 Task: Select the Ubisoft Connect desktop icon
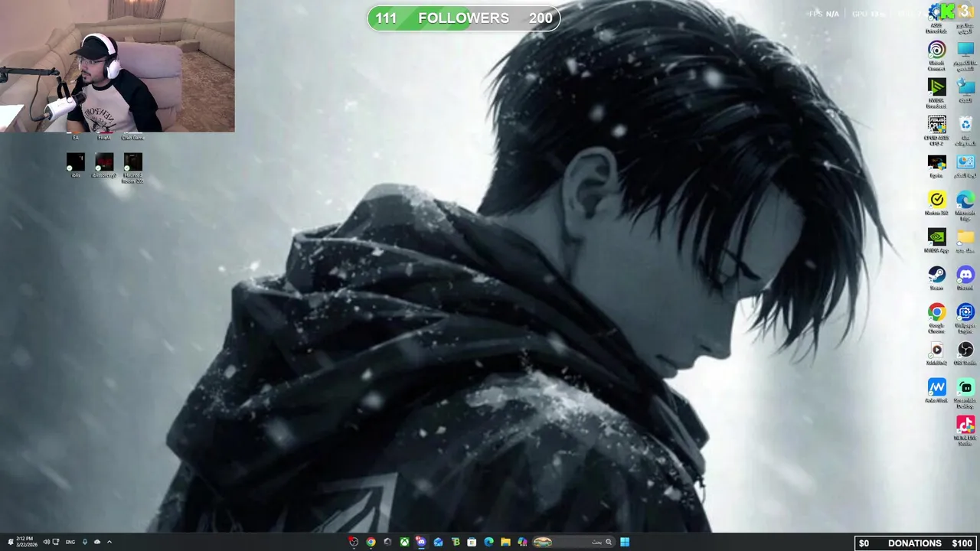click(x=936, y=55)
